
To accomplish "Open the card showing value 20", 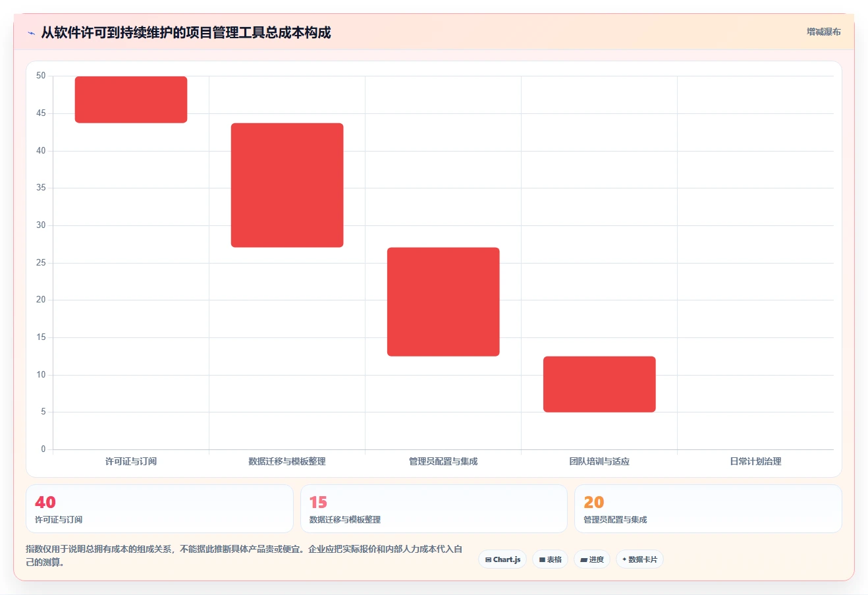I will click(x=708, y=509).
